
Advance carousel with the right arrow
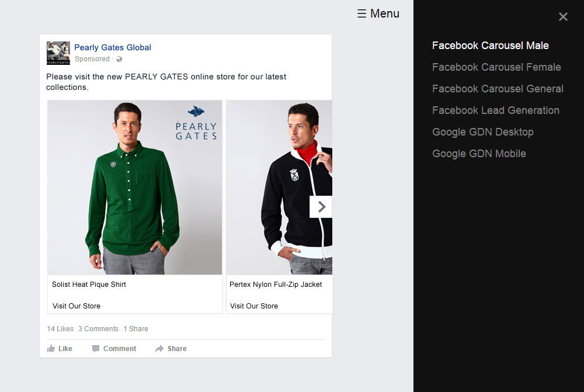tap(321, 207)
